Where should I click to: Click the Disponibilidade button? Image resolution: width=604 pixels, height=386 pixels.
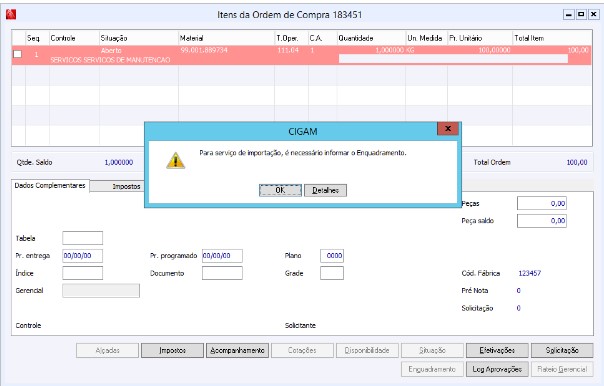(367, 351)
